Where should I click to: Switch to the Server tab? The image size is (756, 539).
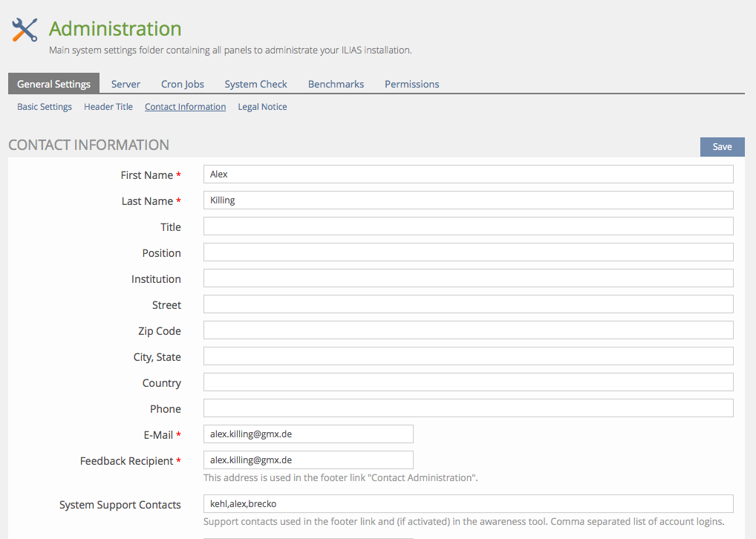(126, 84)
